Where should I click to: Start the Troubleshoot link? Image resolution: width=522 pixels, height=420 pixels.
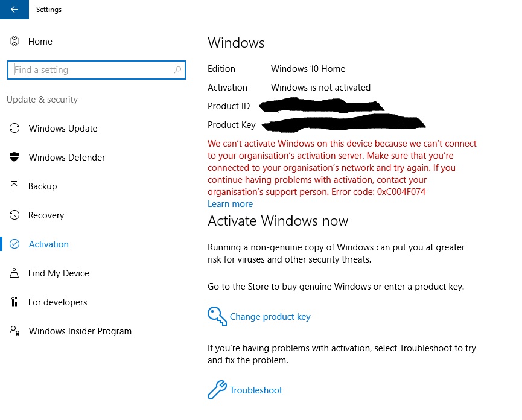click(x=256, y=390)
